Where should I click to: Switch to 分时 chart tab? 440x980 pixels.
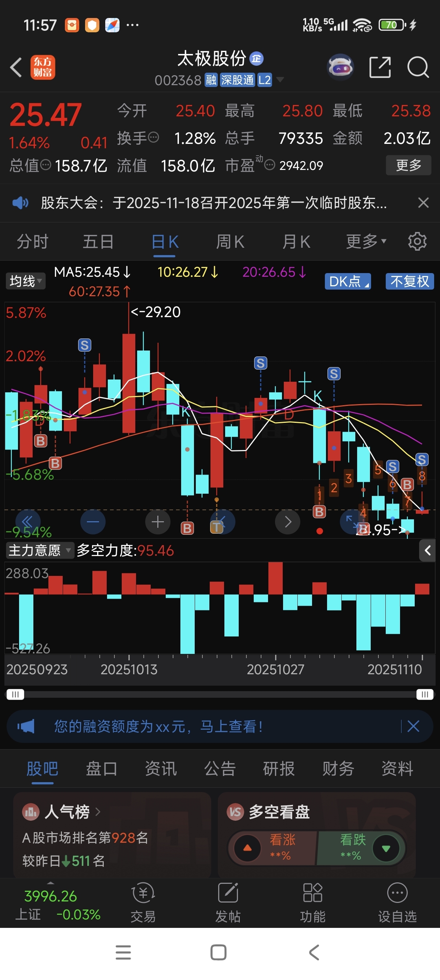[33, 242]
